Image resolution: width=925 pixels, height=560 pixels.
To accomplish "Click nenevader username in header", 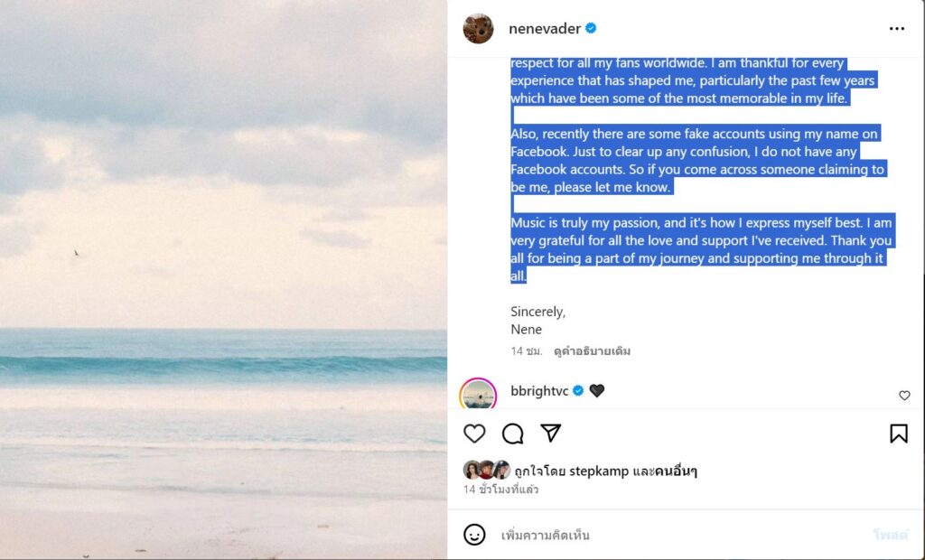I will pyautogui.click(x=545, y=29).
